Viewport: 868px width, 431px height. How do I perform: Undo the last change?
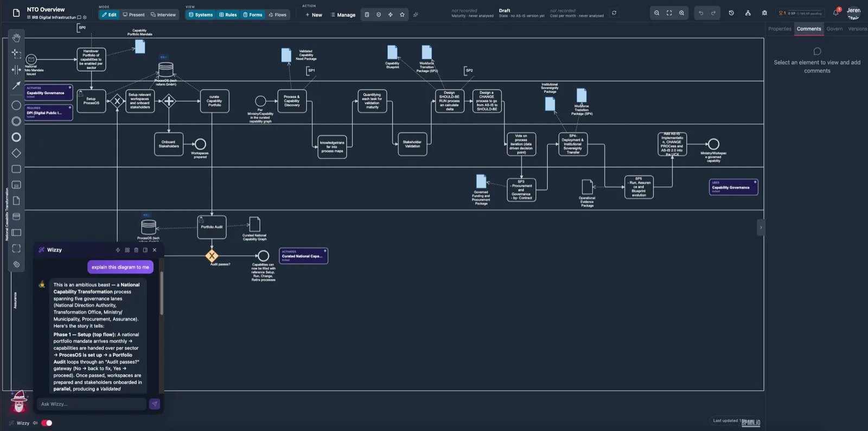pos(701,13)
